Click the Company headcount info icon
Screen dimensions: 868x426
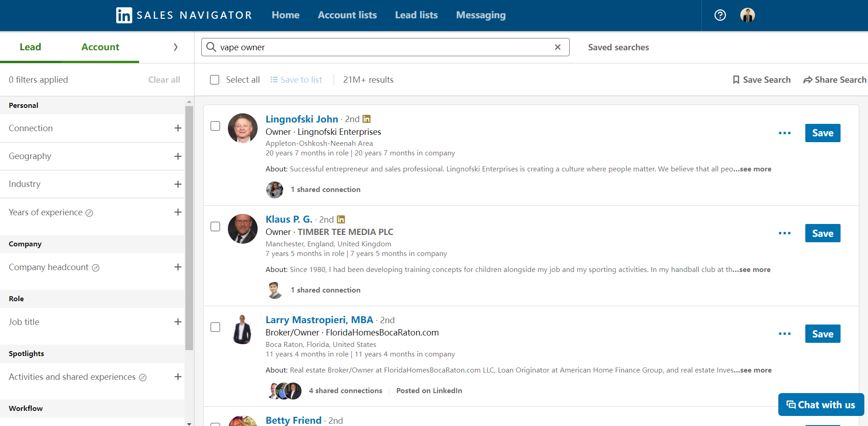96,268
